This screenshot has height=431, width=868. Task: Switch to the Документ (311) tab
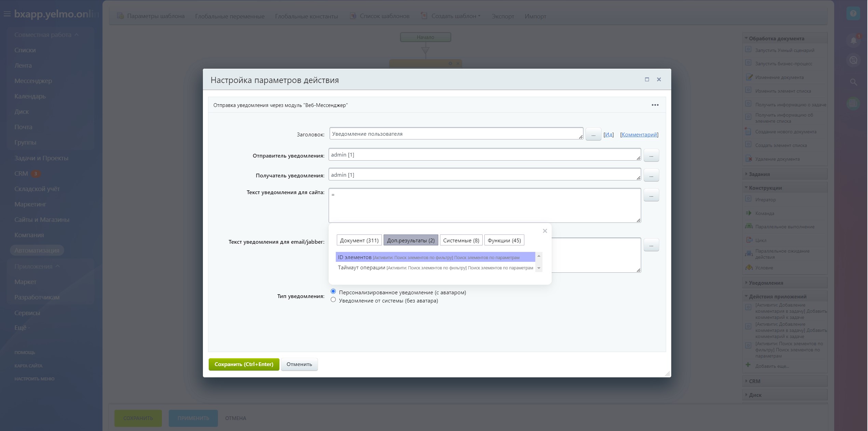pos(359,240)
